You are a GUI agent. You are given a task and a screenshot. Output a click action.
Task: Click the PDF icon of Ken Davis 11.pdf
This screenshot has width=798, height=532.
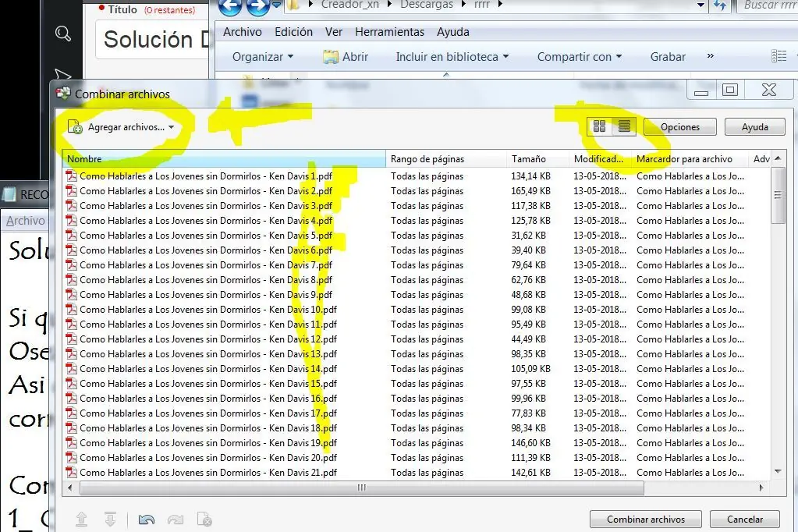tap(71, 325)
